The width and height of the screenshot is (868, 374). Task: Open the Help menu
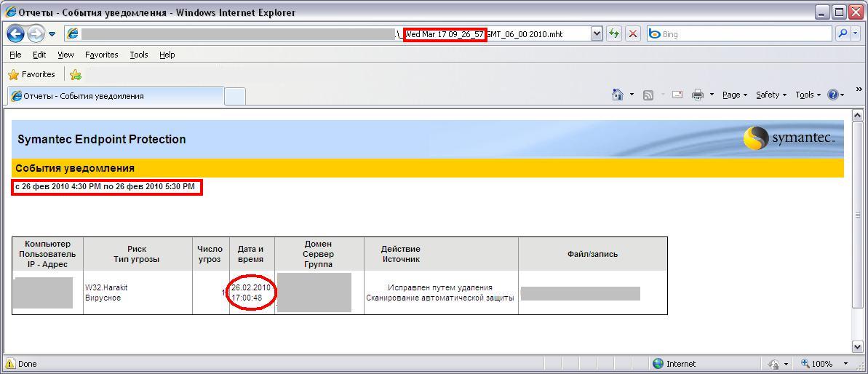(x=167, y=55)
